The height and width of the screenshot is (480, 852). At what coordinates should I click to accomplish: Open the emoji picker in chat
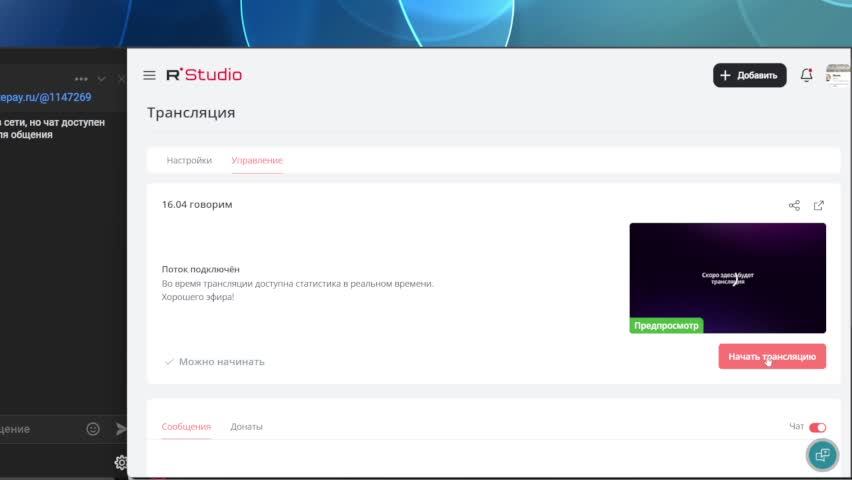pyautogui.click(x=93, y=429)
